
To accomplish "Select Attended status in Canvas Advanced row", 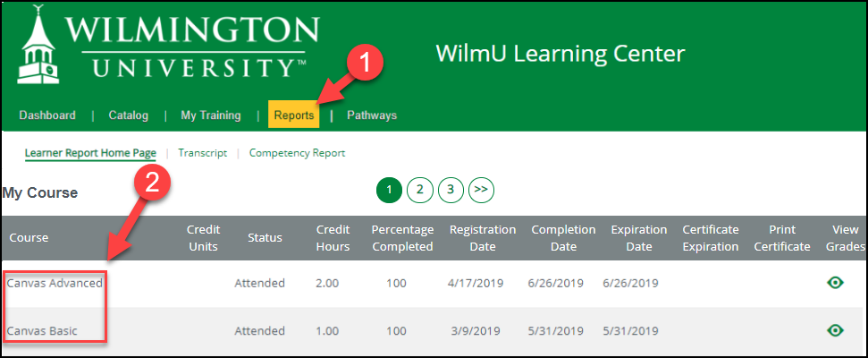I will point(259,283).
